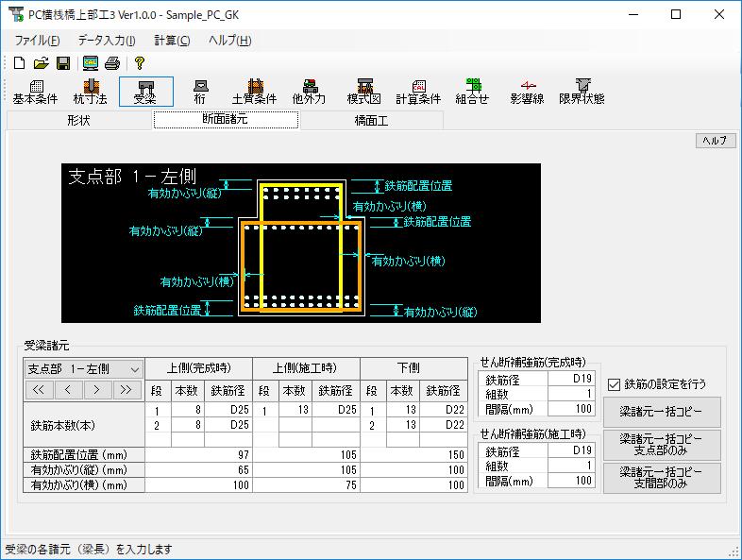This screenshot has height=560, width=742.
Task: Open the ヘルプ(H) menu
Action: click(x=230, y=41)
